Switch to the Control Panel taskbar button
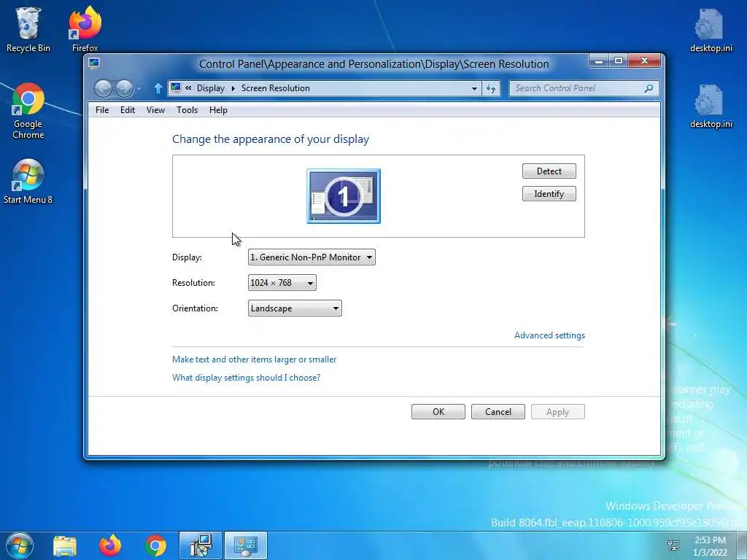This screenshot has height=560, width=747. pos(246,545)
